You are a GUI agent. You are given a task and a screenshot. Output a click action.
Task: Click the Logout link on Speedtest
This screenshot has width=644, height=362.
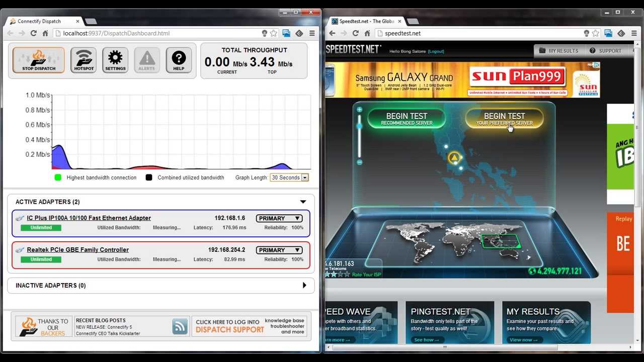coord(436,51)
